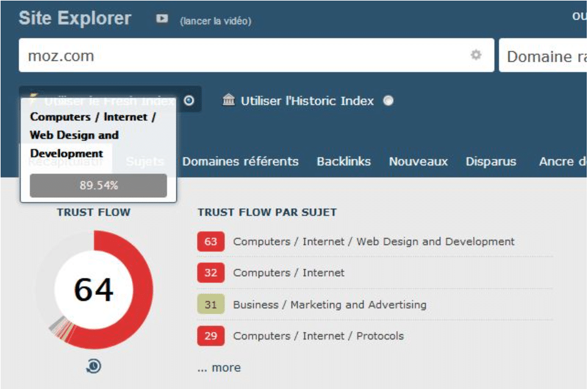This screenshot has height=389, width=588.
Task: Click the red 29 score badge
Action: tap(211, 336)
